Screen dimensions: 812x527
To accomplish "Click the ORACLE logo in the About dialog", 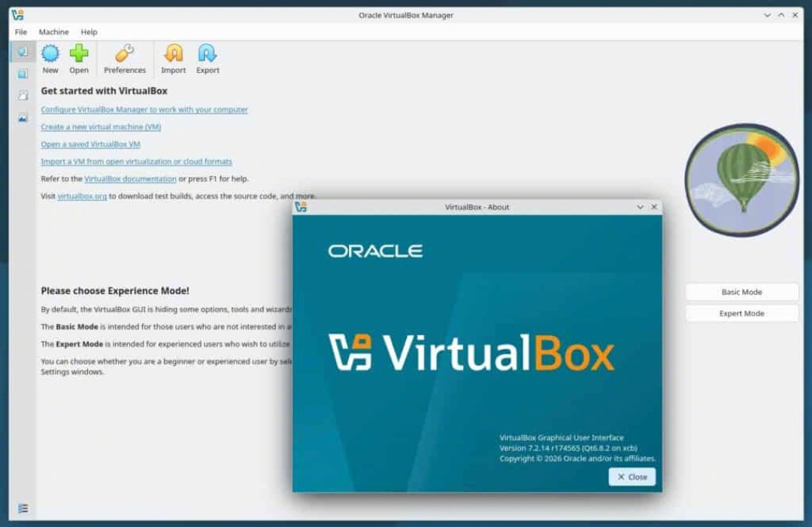I will [375, 251].
